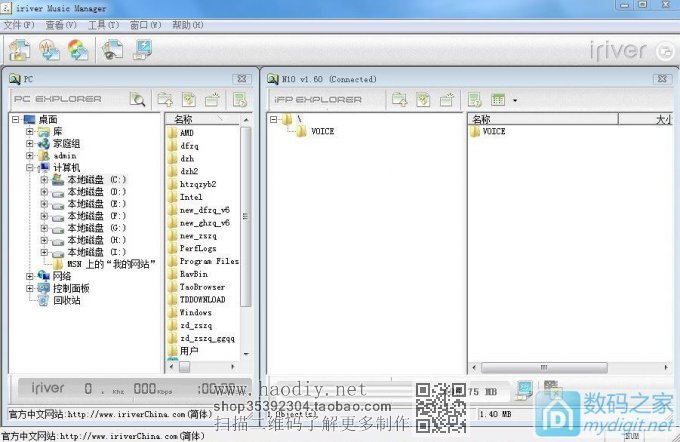Click first folder icon in iFP Explorer toolbar
This screenshot has height=442, width=680.
(x=399, y=99)
